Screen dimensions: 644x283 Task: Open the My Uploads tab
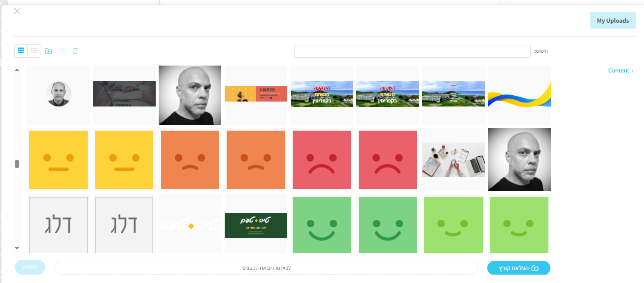coord(612,21)
